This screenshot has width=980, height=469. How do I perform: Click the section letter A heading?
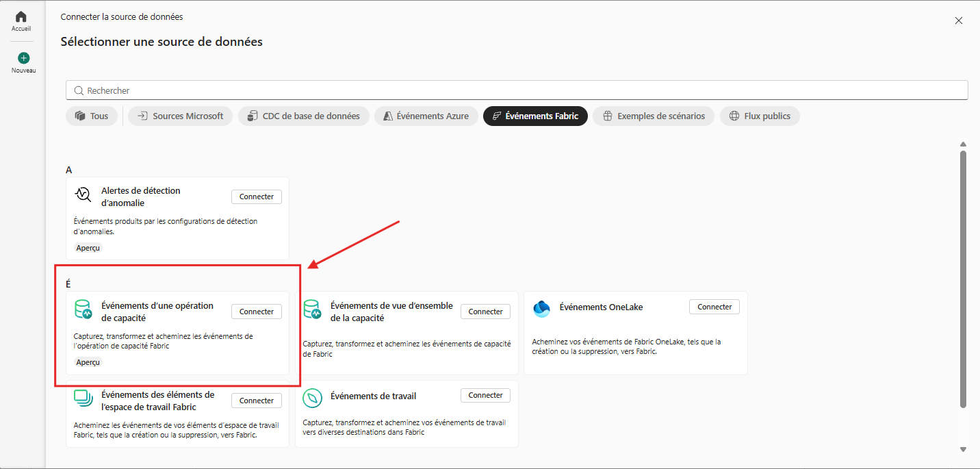(69, 169)
